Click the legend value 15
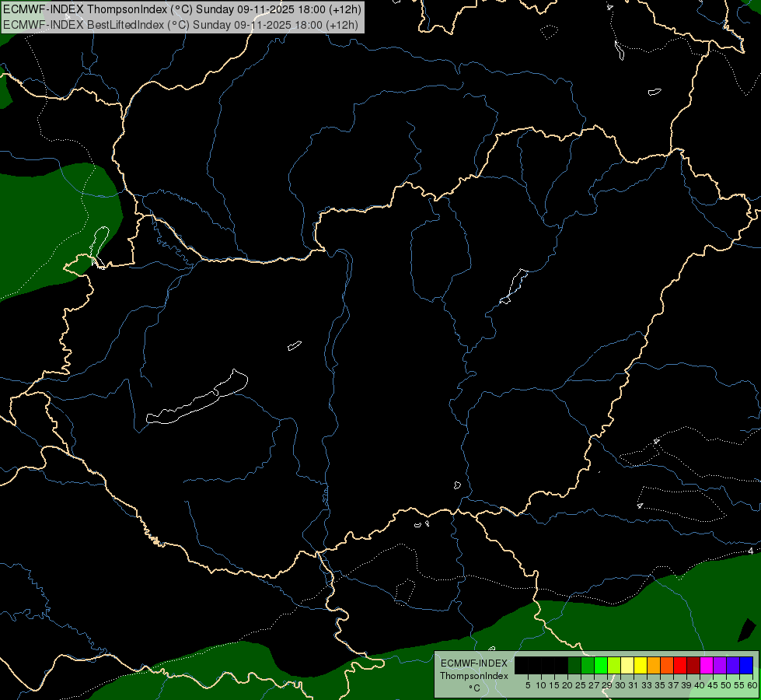 [x=554, y=685]
